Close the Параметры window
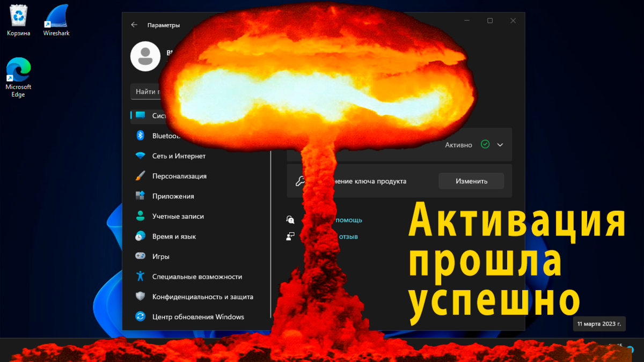 pyautogui.click(x=513, y=21)
